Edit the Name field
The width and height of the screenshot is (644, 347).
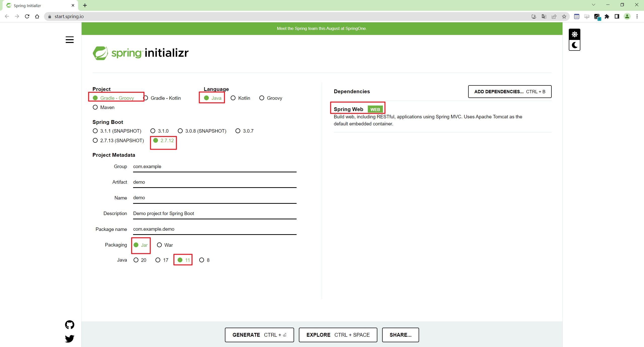click(215, 198)
